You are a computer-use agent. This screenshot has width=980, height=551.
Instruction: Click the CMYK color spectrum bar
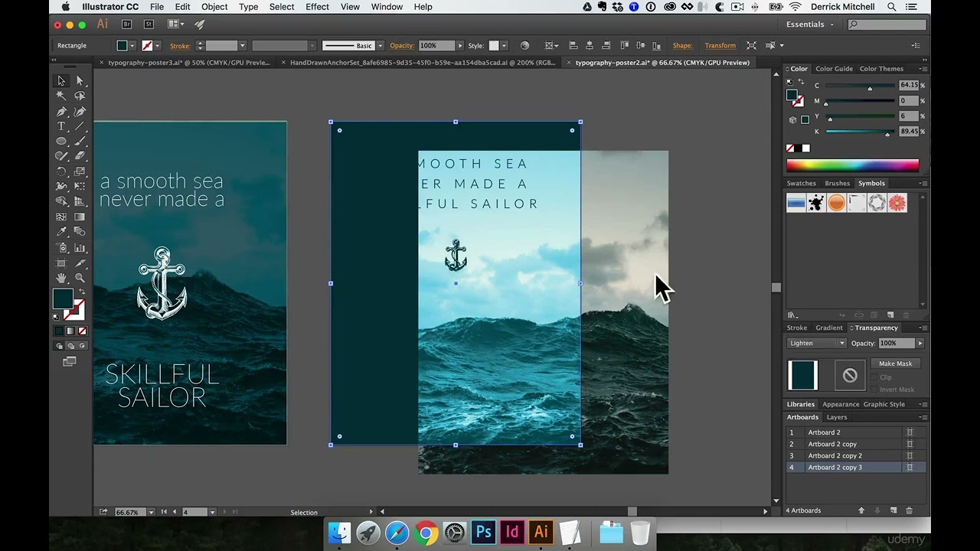coord(852,165)
